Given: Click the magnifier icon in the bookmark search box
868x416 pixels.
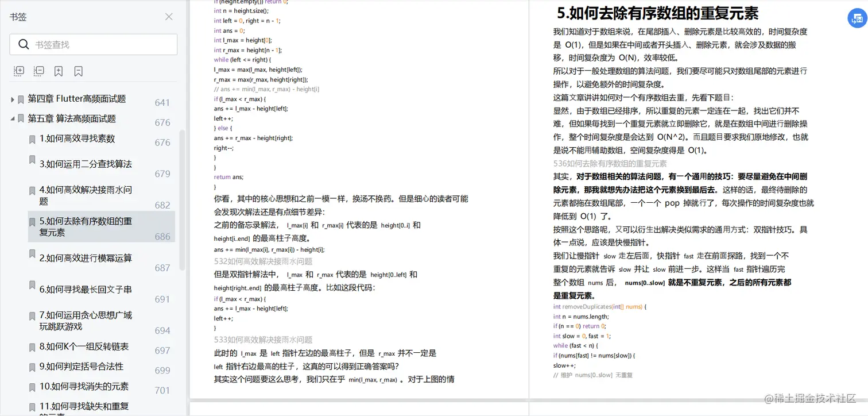Looking at the screenshot, I should [x=24, y=44].
